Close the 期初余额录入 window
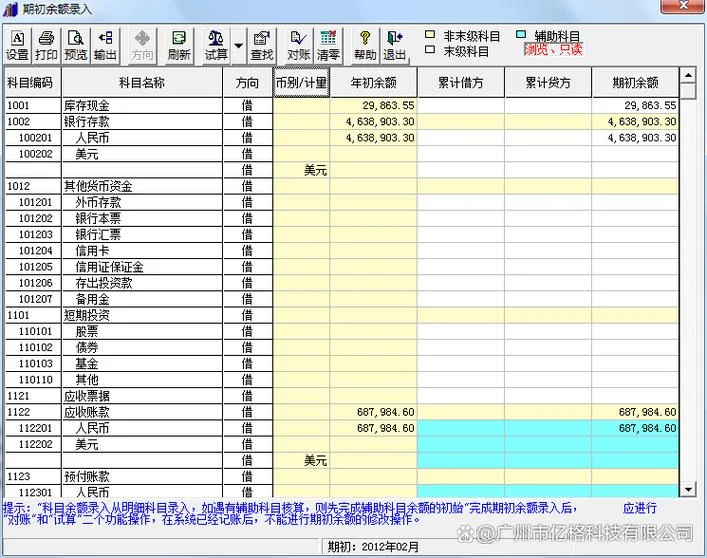707x558 pixels. tap(683, 5)
